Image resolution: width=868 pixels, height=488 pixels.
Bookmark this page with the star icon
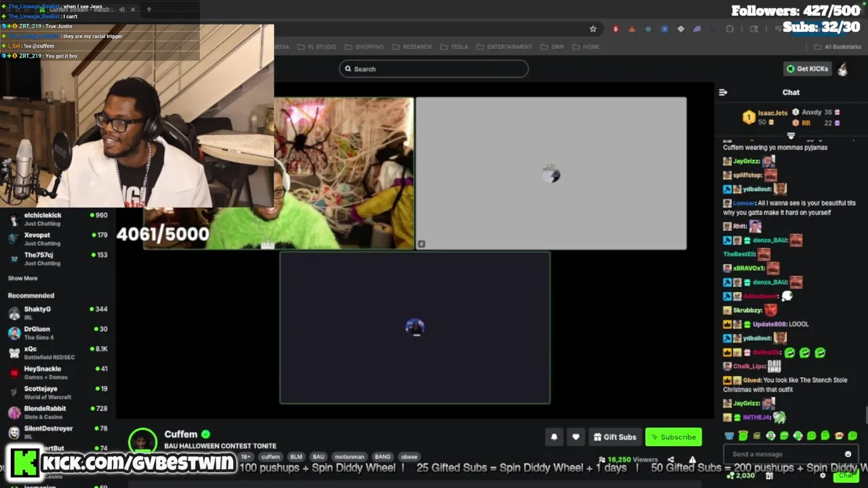593,29
